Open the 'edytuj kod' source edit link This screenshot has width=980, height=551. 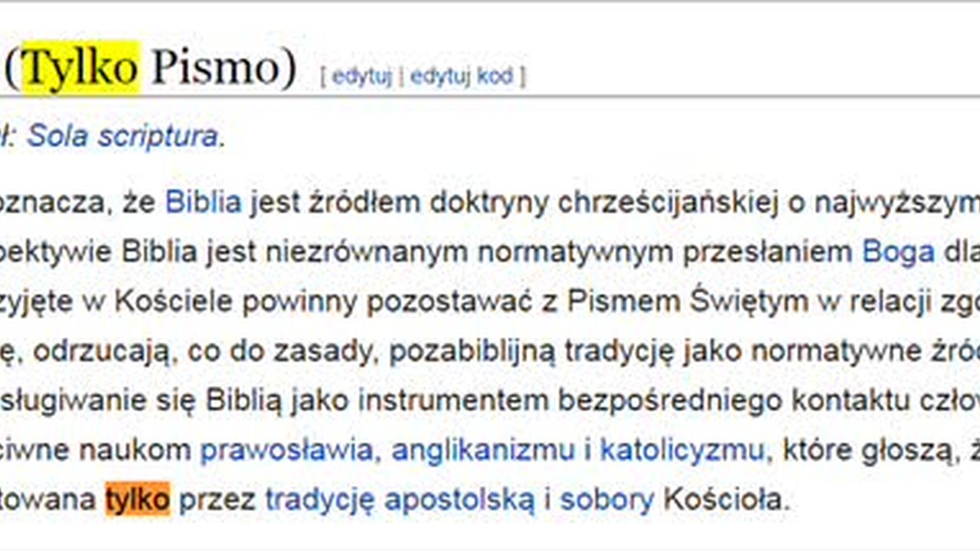click(462, 77)
